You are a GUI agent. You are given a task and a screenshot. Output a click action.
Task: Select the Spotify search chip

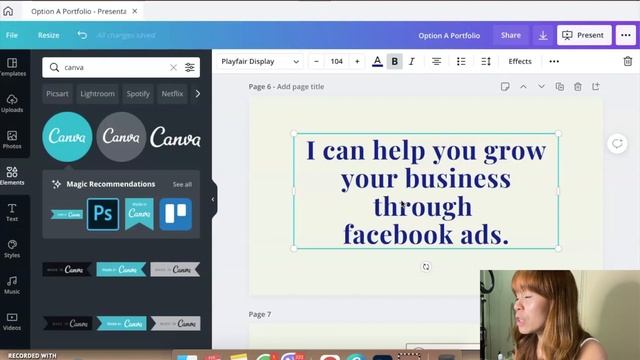pyautogui.click(x=138, y=93)
